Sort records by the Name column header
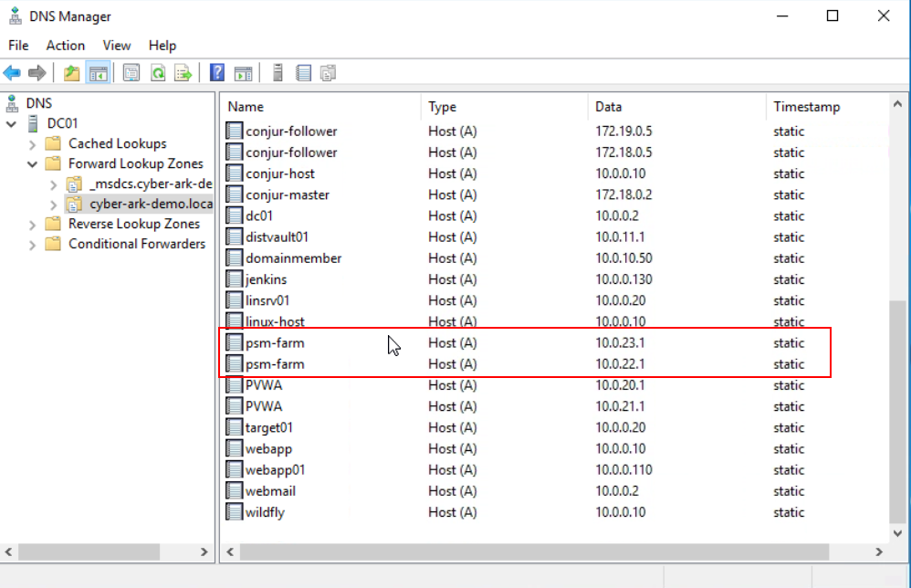This screenshot has width=911, height=588. pos(320,107)
